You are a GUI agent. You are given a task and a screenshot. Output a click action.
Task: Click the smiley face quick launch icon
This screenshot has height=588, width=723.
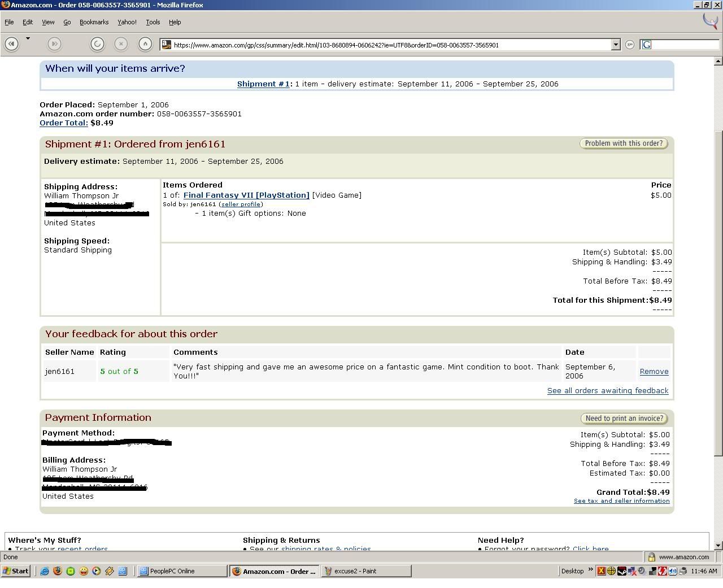[84, 571]
